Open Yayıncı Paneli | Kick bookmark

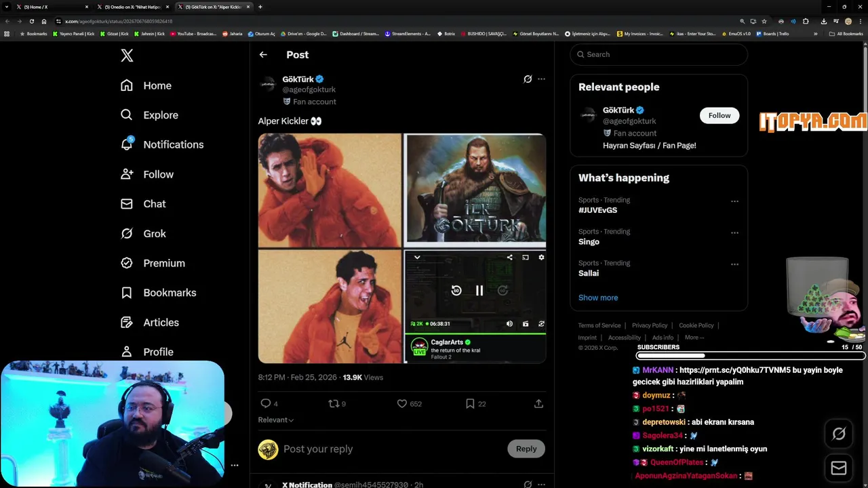coord(73,33)
